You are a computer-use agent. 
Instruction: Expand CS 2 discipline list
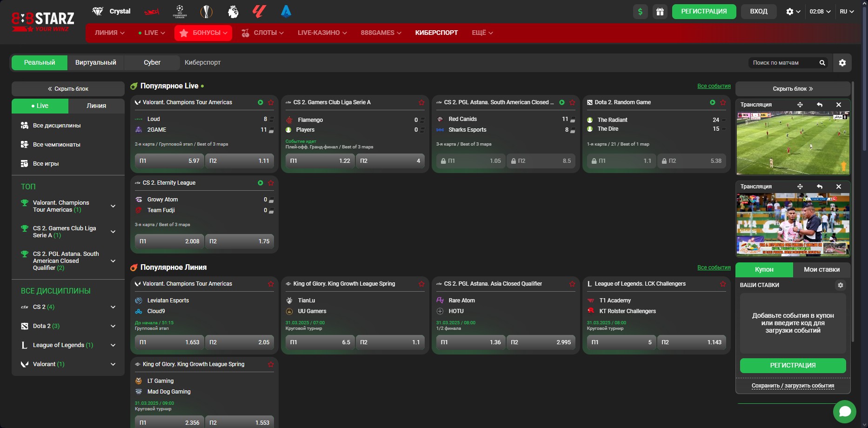click(x=113, y=307)
